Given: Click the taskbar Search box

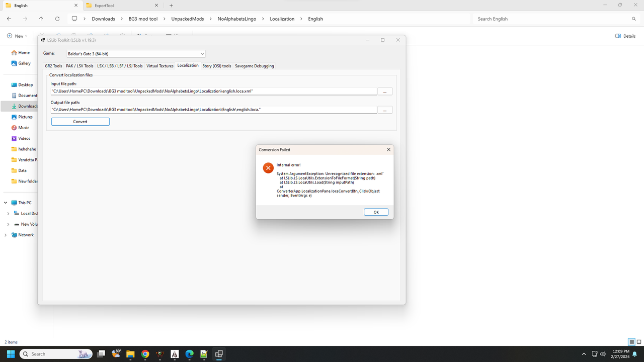Looking at the screenshot, I should click(x=56, y=354).
